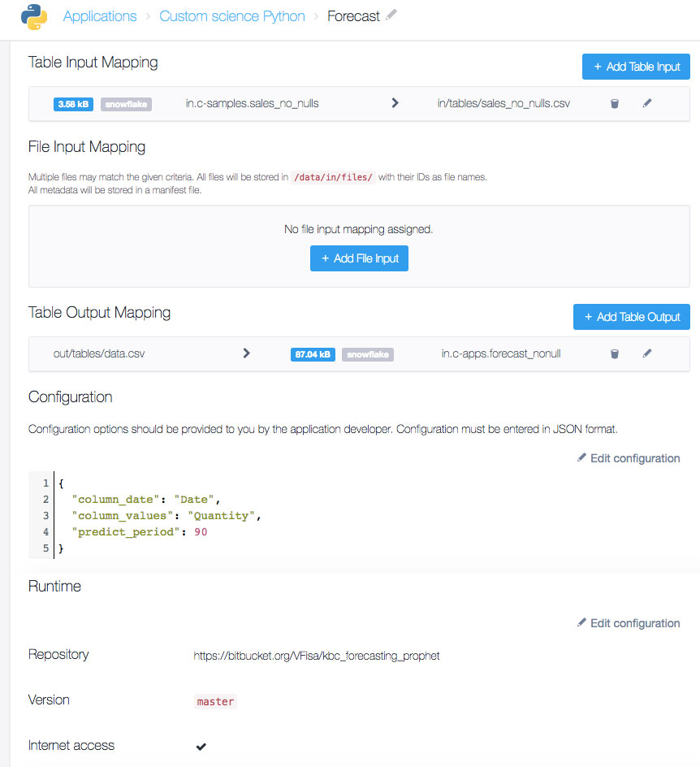
Task: Click Add Table Output
Action: 631,317
